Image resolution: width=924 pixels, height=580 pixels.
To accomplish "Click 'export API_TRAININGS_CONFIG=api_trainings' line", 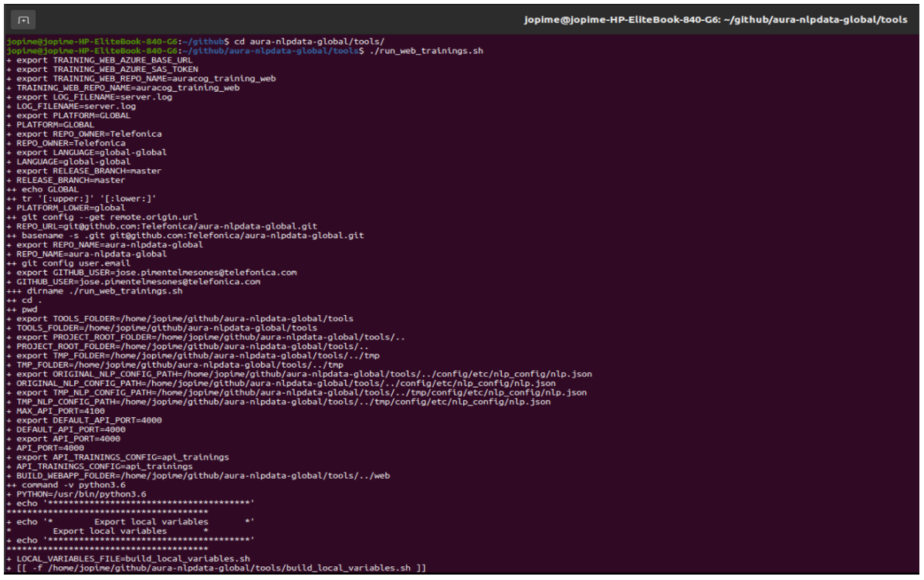I will [118, 456].
